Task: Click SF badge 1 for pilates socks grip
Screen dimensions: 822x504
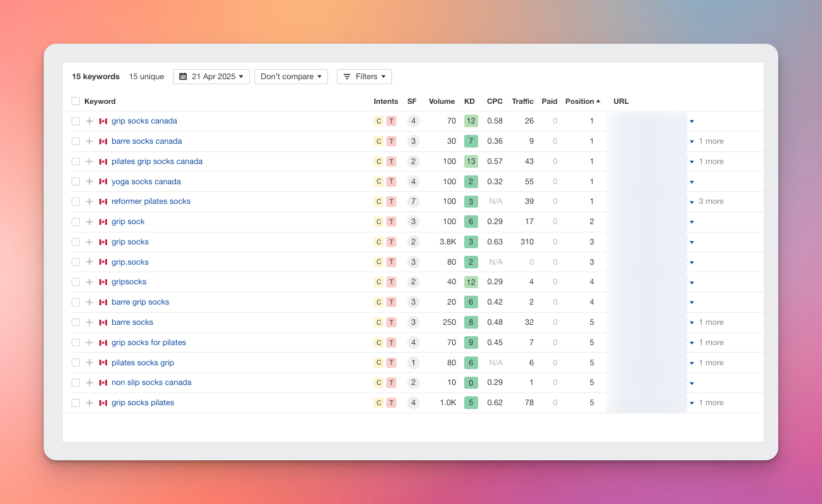Action: click(414, 363)
